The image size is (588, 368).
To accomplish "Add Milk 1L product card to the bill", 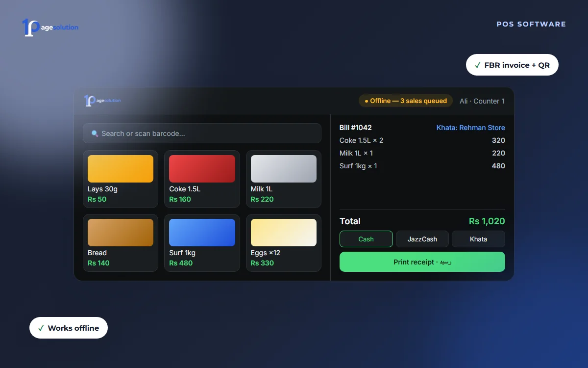I will (284, 179).
